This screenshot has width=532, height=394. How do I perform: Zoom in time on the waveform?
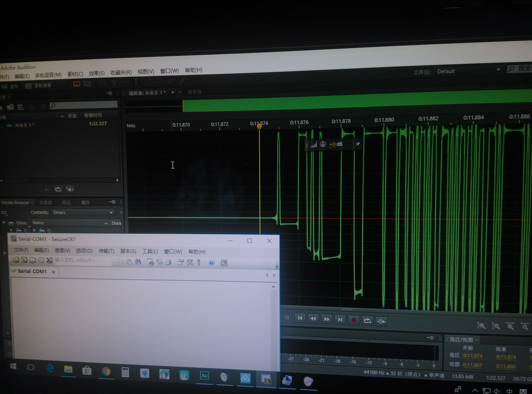tap(510, 326)
